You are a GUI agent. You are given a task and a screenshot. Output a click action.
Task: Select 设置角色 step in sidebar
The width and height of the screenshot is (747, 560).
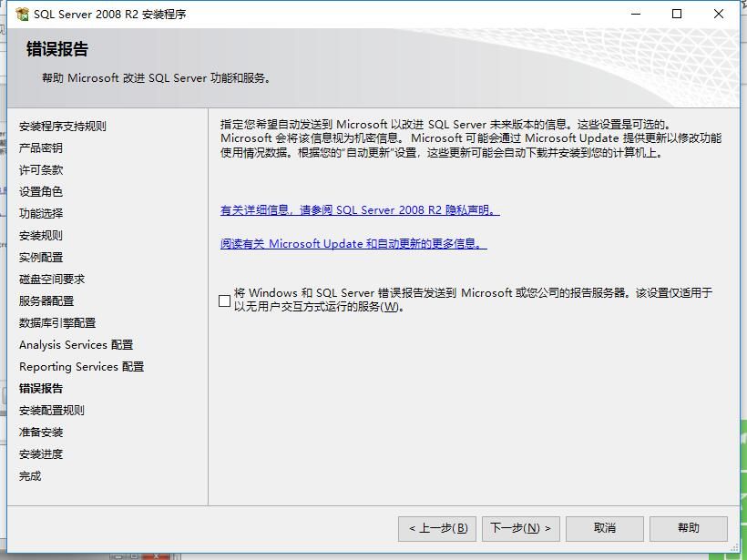coord(40,192)
